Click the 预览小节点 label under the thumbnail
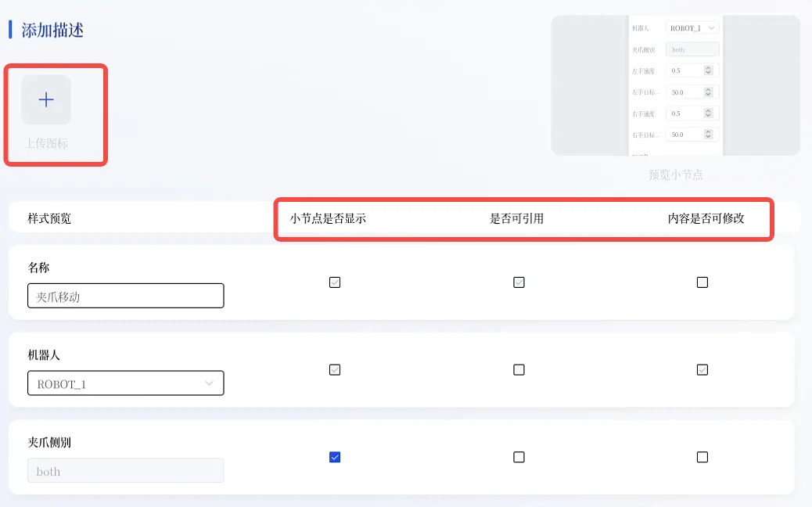The height and width of the screenshot is (507, 812). click(x=676, y=174)
